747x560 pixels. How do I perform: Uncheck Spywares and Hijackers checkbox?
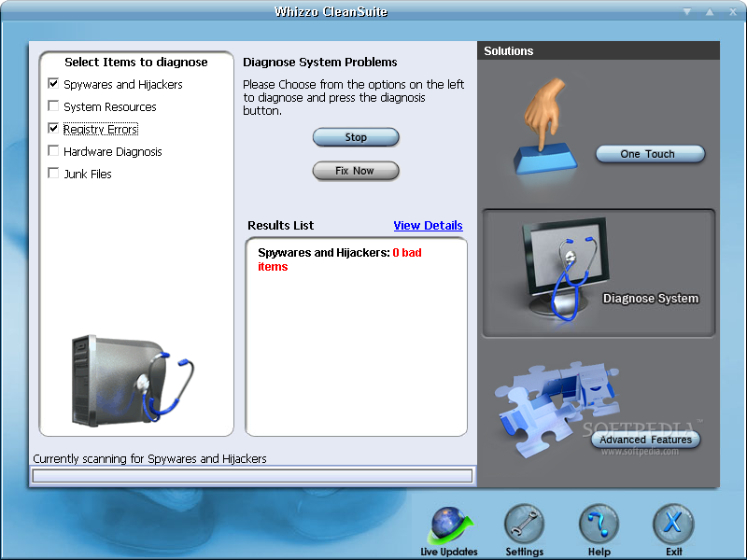(x=53, y=84)
